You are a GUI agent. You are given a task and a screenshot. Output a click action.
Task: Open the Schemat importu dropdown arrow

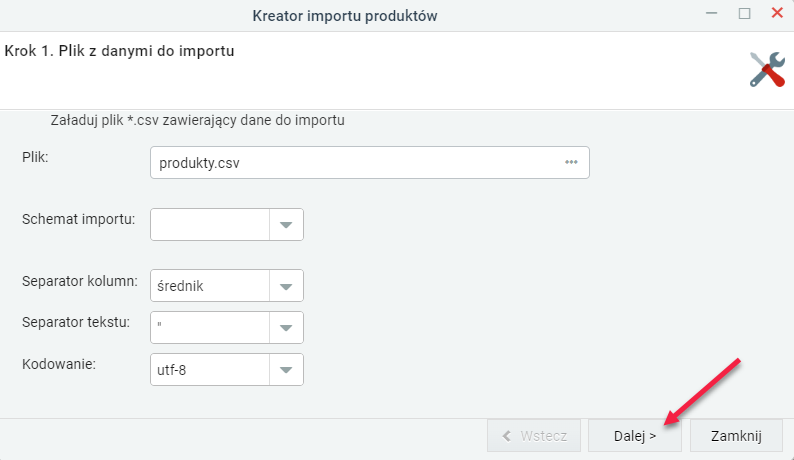286,224
